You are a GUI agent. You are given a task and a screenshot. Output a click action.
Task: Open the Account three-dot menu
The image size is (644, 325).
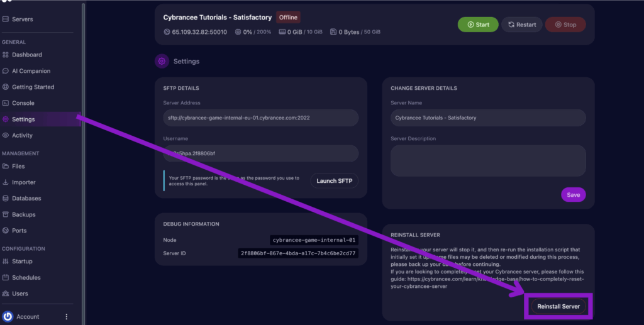[67, 317]
